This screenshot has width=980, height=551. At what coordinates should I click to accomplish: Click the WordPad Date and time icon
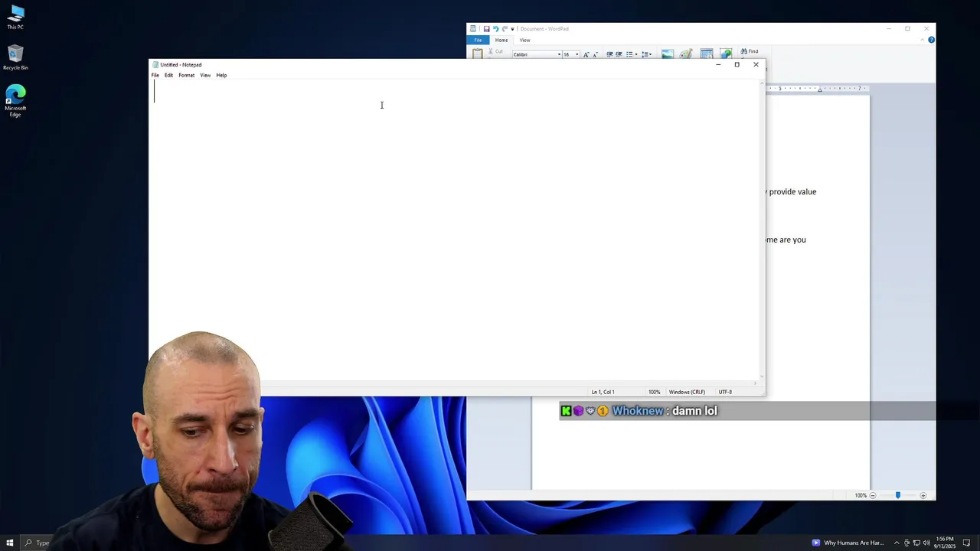pos(707,54)
